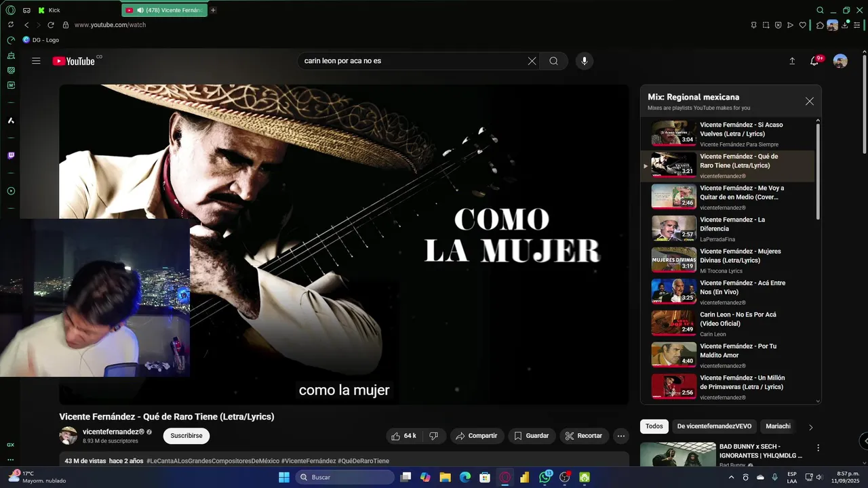This screenshot has width=868, height=488.
Task: Open YouTube account avatar menu
Action: point(840,61)
